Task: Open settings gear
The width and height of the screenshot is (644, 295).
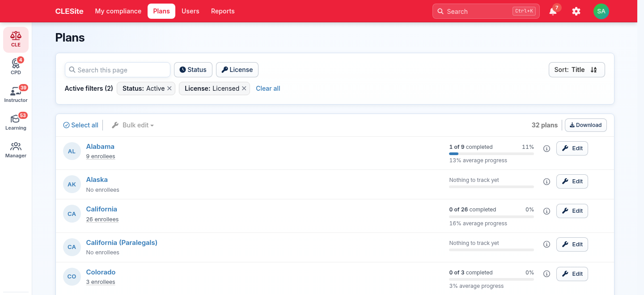Action: pyautogui.click(x=576, y=11)
